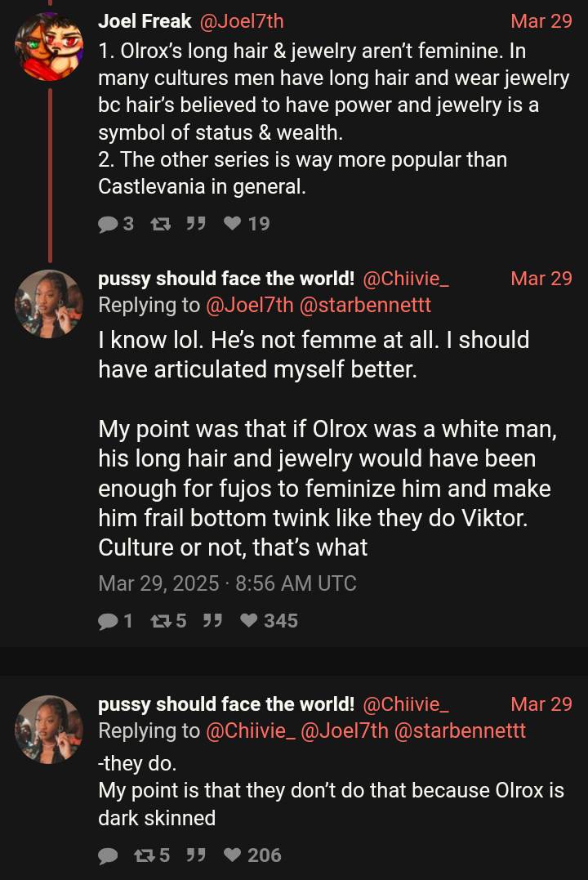Screen dimensions: 588x880
Task: Click @starbennettt mention in middle tweet
Action: (365, 305)
